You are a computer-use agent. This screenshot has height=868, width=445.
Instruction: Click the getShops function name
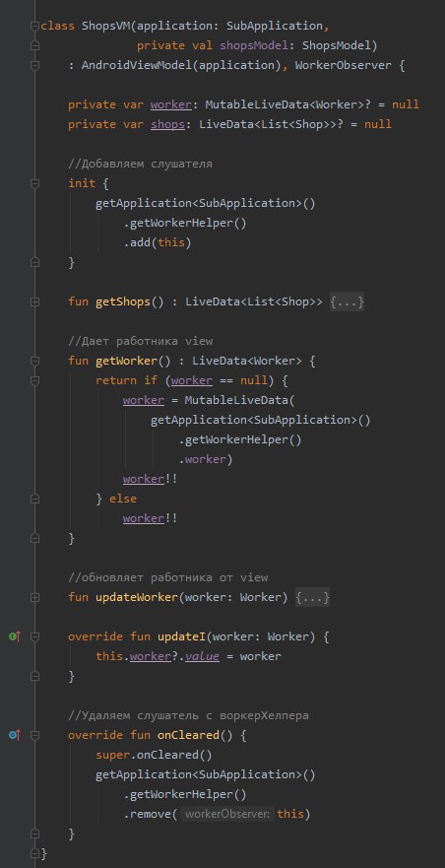coord(123,302)
